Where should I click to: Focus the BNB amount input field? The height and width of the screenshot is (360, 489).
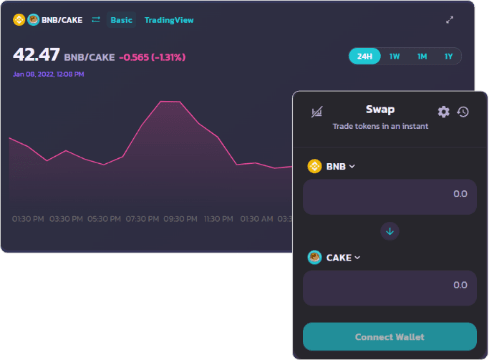tap(390, 197)
